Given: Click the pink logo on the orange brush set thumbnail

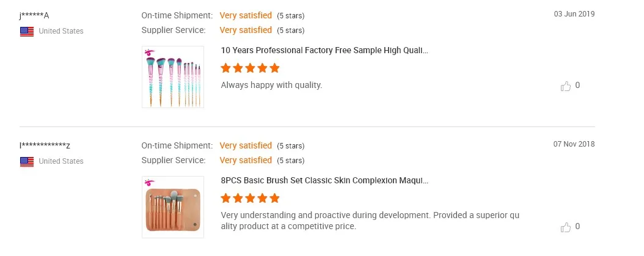Looking at the screenshot, I should [x=148, y=182].
